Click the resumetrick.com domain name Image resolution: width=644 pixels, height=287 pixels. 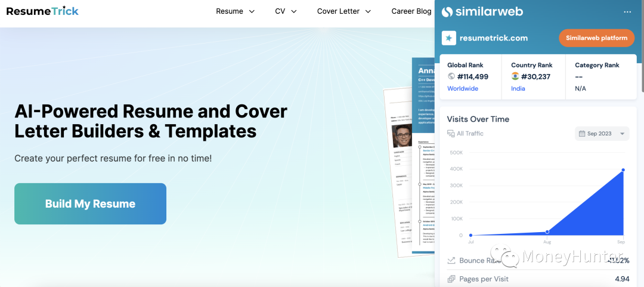point(494,38)
